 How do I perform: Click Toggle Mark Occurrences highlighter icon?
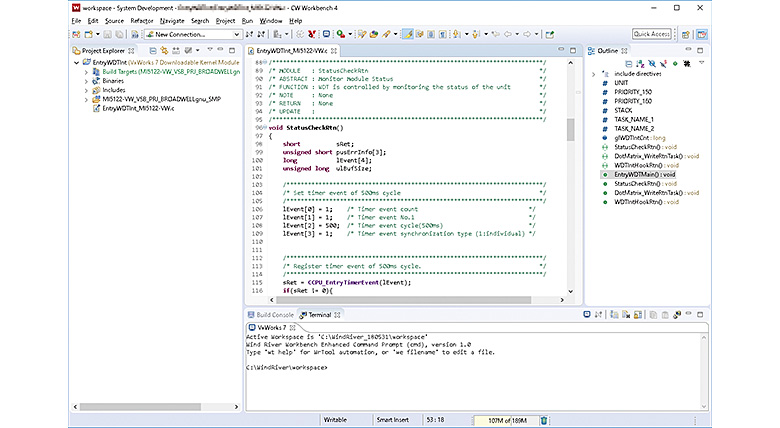(409, 34)
